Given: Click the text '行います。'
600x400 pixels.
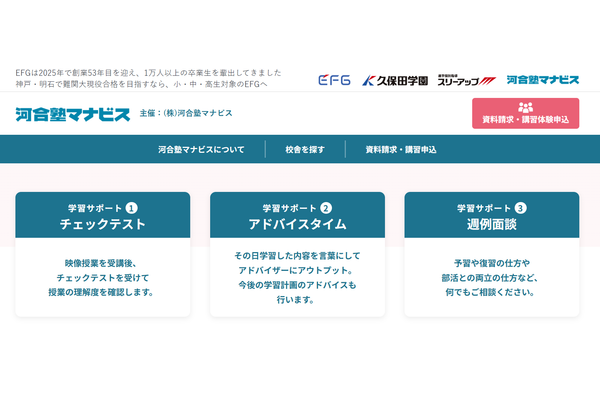Looking at the screenshot, I should point(295,300).
